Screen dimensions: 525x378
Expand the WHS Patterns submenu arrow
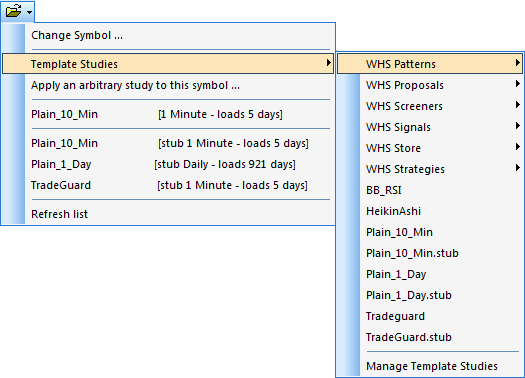coord(518,63)
